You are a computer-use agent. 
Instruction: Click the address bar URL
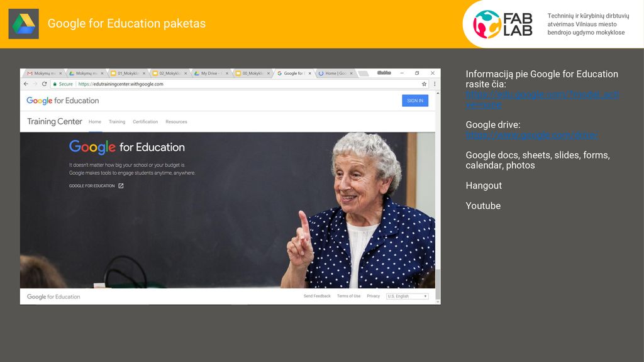[x=121, y=84]
